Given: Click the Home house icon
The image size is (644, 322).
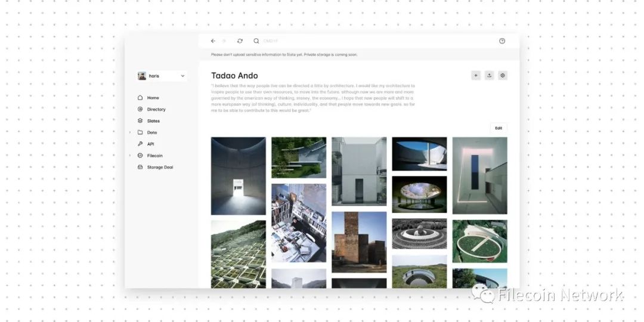Looking at the screenshot, I should click(x=140, y=98).
